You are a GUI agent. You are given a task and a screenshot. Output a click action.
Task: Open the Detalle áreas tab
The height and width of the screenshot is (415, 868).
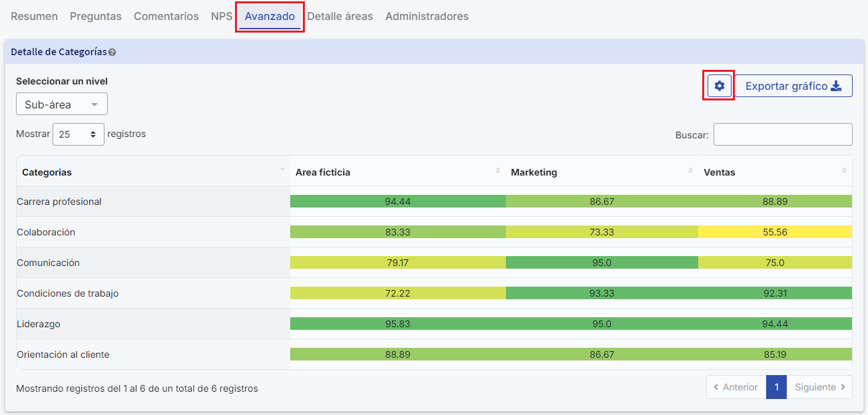(x=340, y=16)
